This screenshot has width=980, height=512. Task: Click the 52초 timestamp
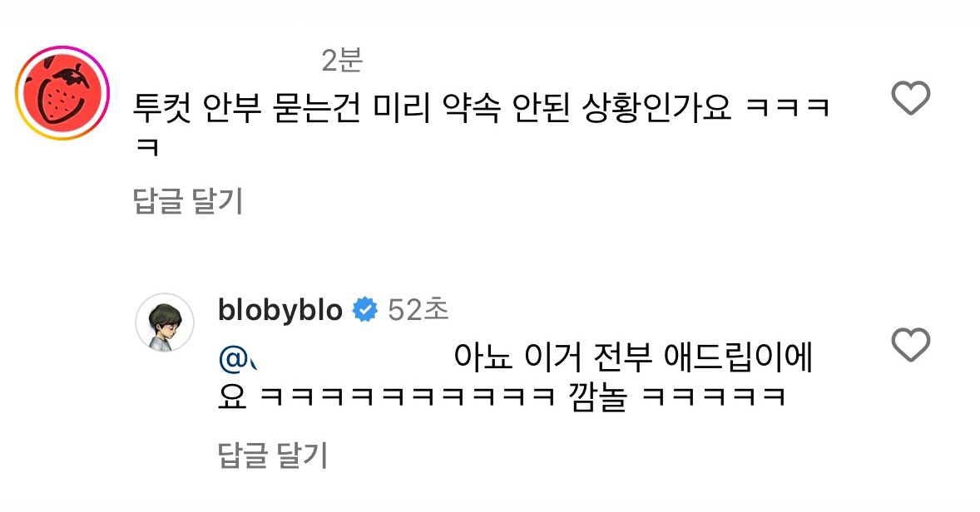tap(418, 310)
